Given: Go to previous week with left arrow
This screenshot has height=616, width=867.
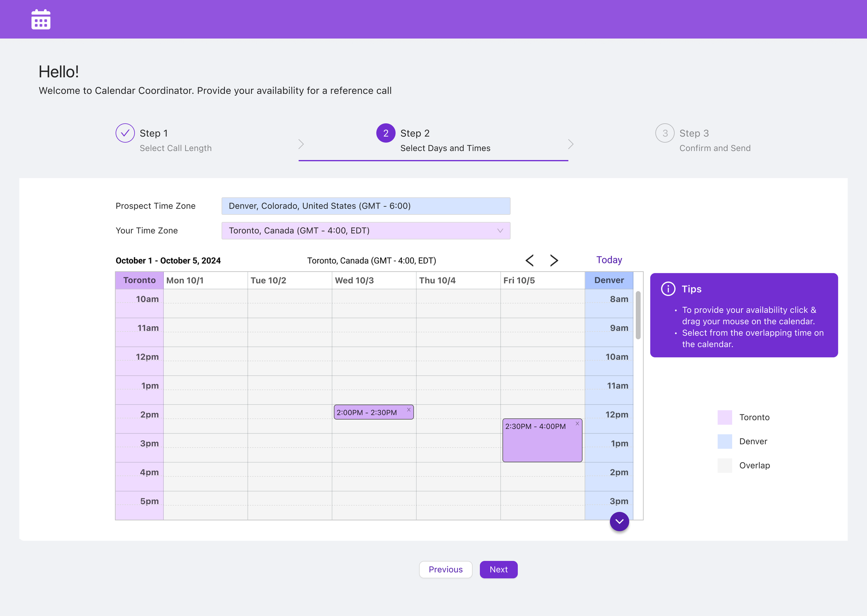Looking at the screenshot, I should click(530, 260).
